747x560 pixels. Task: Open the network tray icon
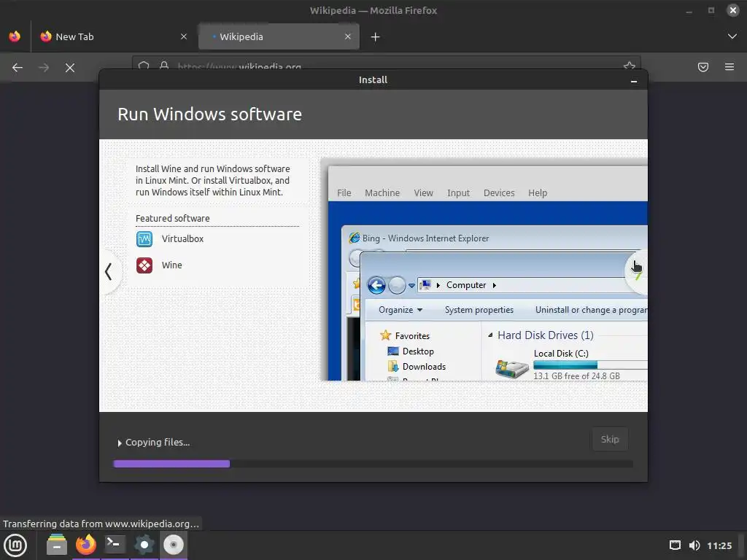(x=675, y=545)
